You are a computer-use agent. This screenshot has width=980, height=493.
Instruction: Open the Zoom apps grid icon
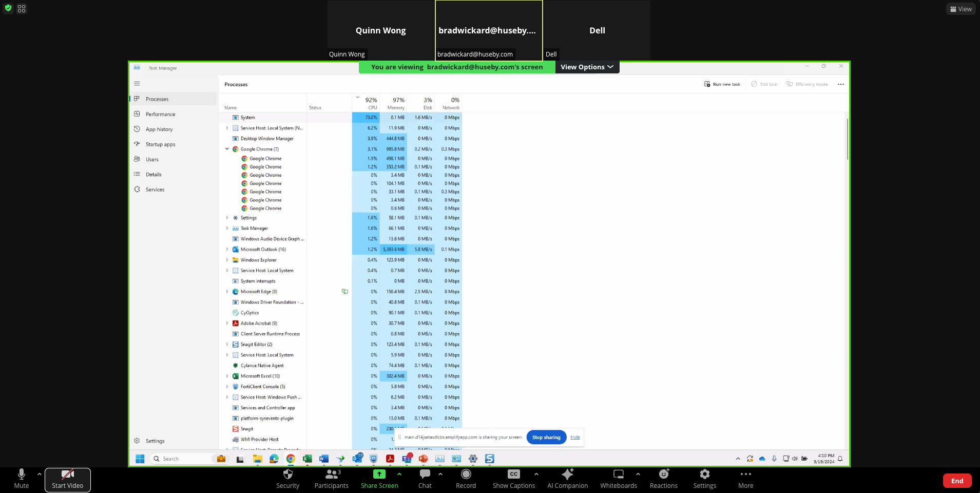[x=22, y=9]
